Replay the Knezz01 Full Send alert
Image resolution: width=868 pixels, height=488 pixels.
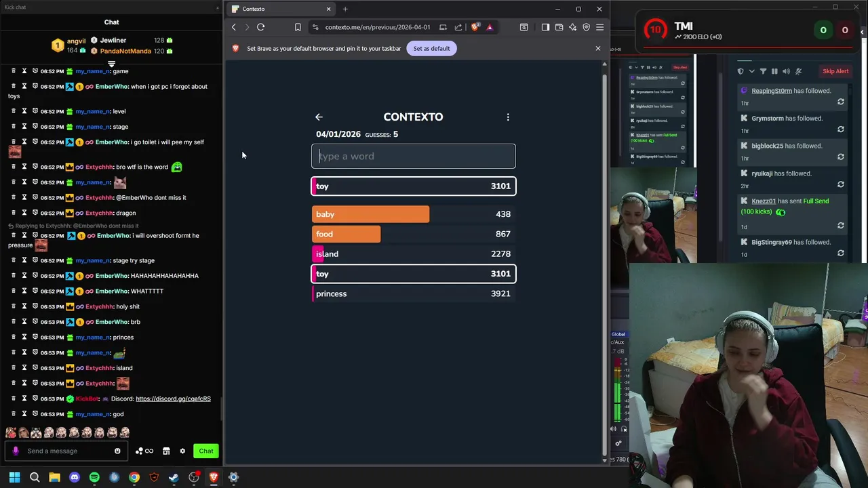click(841, 226)
